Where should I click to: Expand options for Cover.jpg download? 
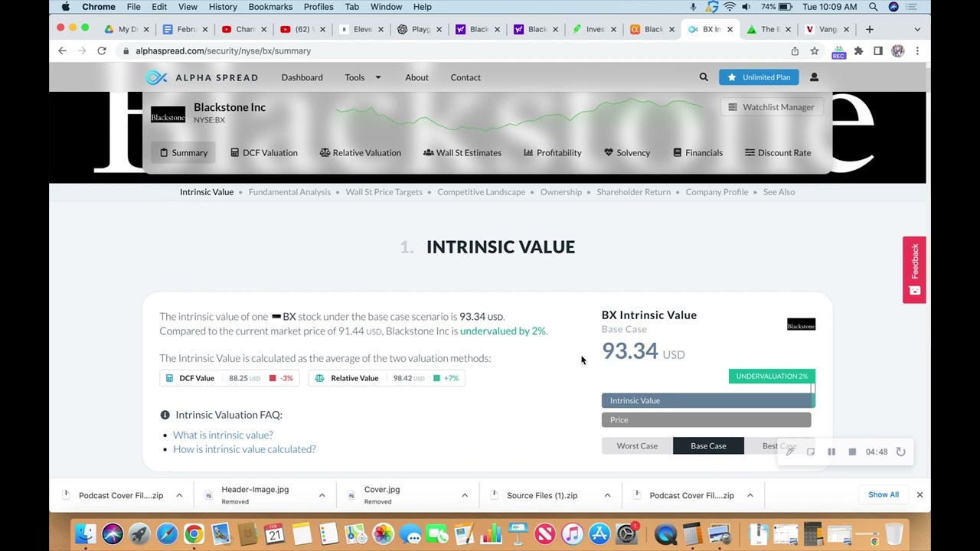[464, 495]
